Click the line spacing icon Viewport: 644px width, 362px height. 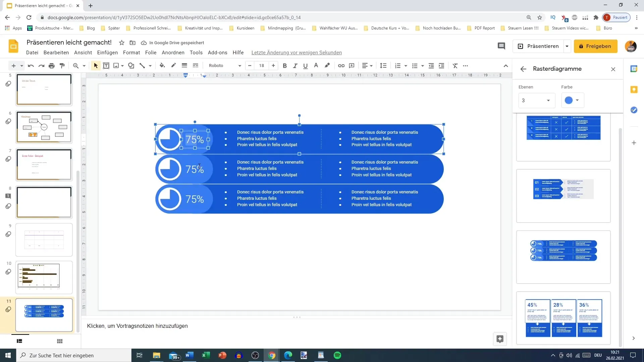[x=383, y=66]
